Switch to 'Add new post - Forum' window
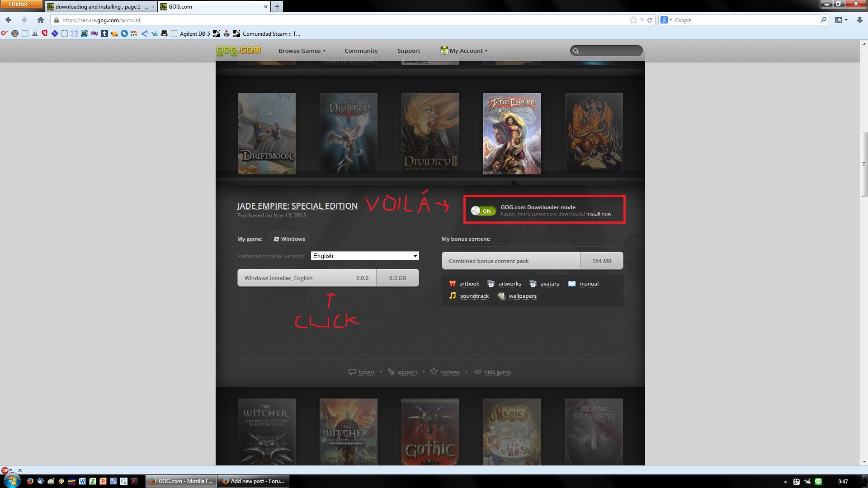This screenshot has width=868, height=488. pos(253,481)
